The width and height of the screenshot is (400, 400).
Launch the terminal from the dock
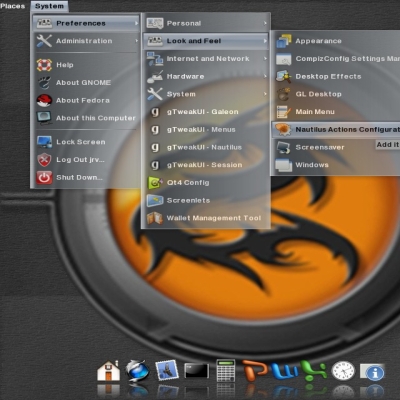point(197,371)
